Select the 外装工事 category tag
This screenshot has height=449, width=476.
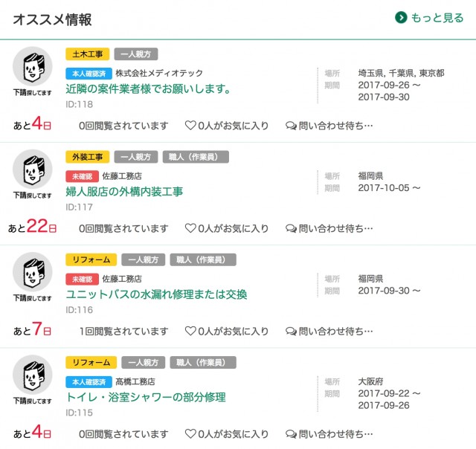tap(88, 157)
